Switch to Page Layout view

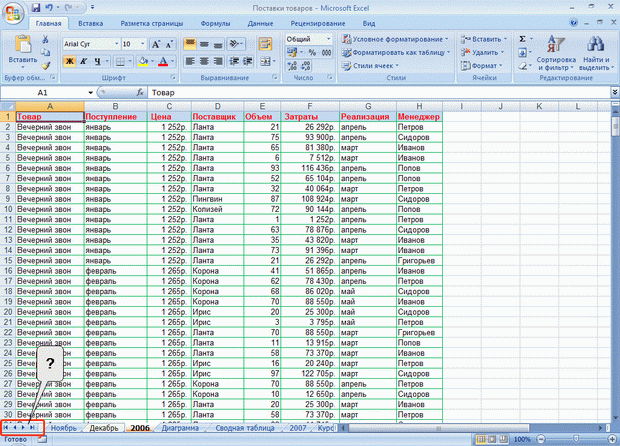tap(492, 439)
